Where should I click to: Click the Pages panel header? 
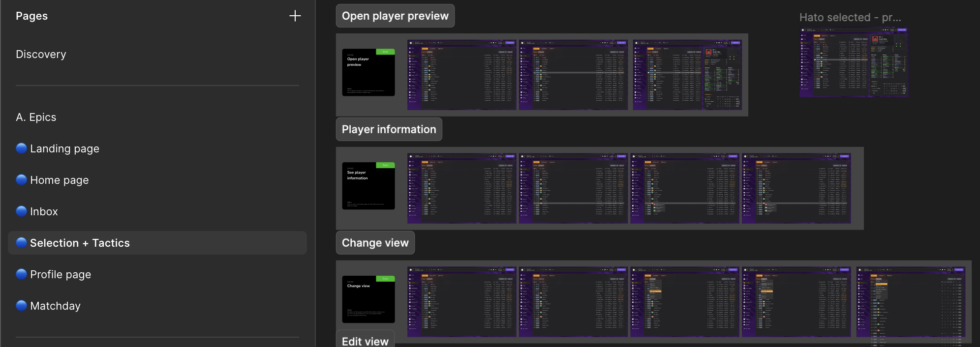pos(32,16)
